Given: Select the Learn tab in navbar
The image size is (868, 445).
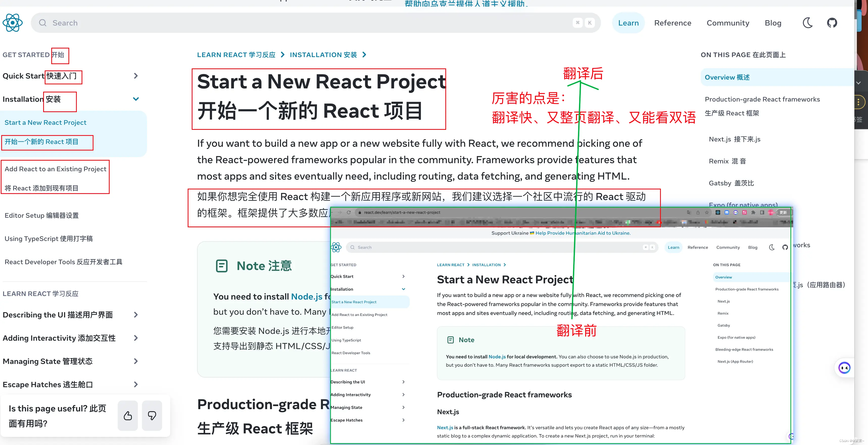Looking at the screenshot, I should (x=629, y=22).
